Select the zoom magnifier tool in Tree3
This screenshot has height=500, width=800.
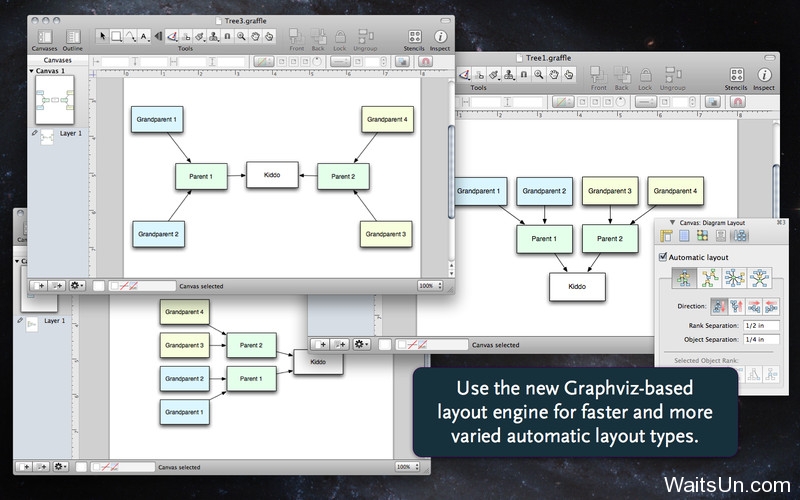(242, 36)
